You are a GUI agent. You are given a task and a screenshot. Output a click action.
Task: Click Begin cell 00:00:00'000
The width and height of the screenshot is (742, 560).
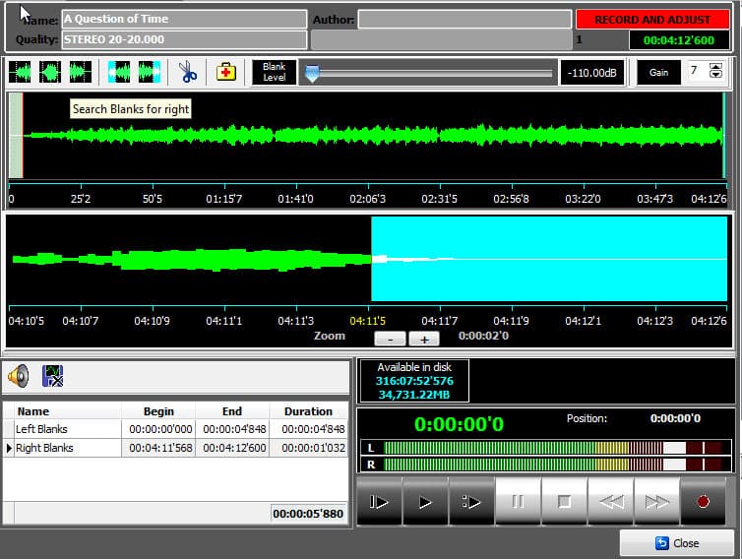coord(160,429)
